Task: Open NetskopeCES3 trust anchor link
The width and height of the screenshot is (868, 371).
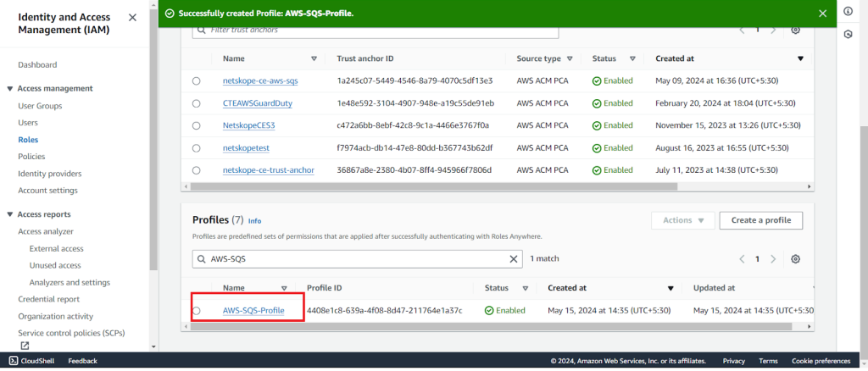Action: 248,125
